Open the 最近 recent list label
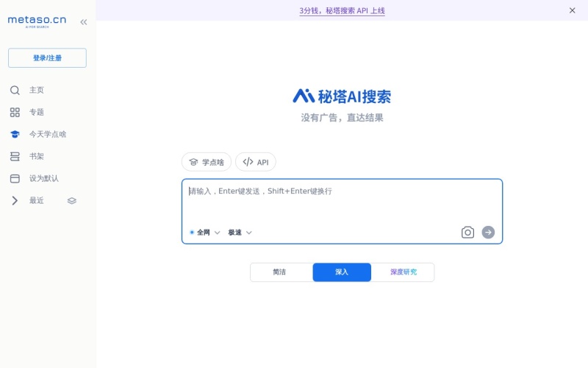This screenshot has width=588, height=368. 36,200
